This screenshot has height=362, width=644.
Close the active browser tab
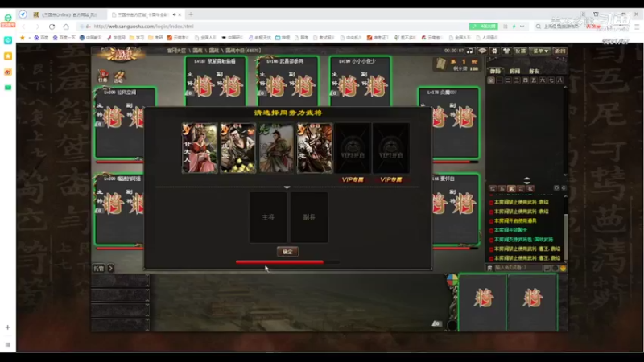pos(180,14)
